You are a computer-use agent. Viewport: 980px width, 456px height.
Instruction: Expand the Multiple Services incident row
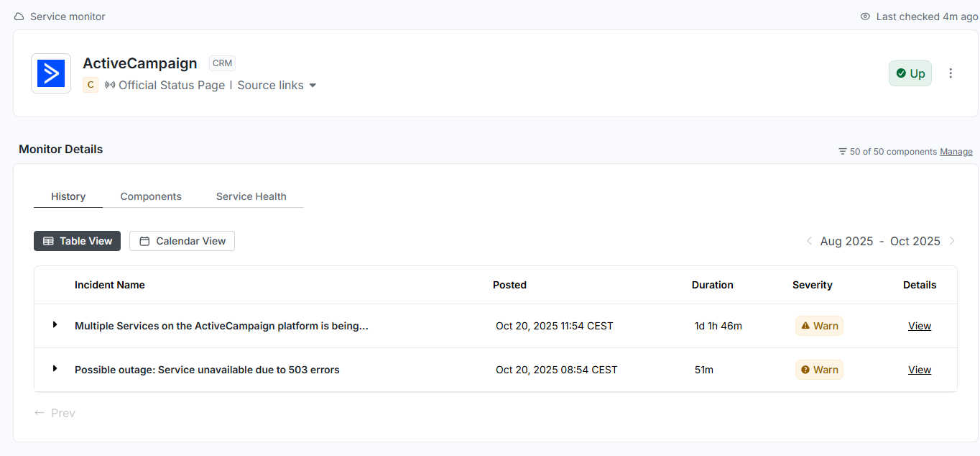click(x=55, y=325)
